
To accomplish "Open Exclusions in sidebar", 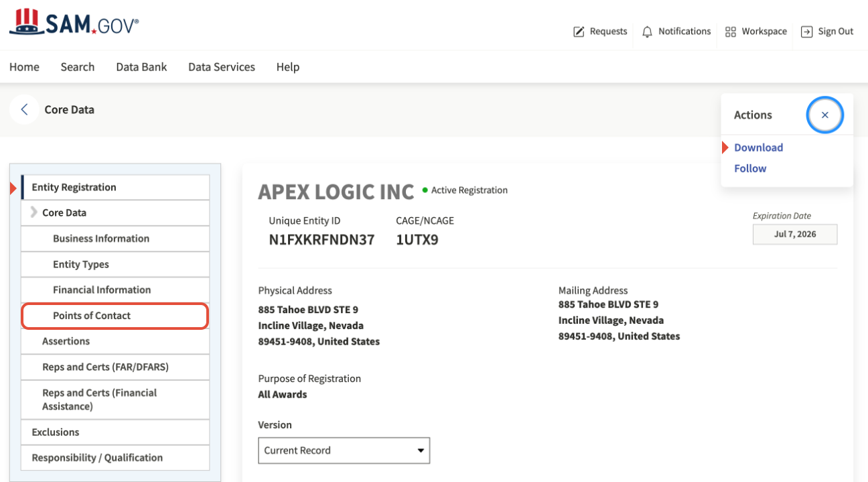I will click(x=115, y=432).
